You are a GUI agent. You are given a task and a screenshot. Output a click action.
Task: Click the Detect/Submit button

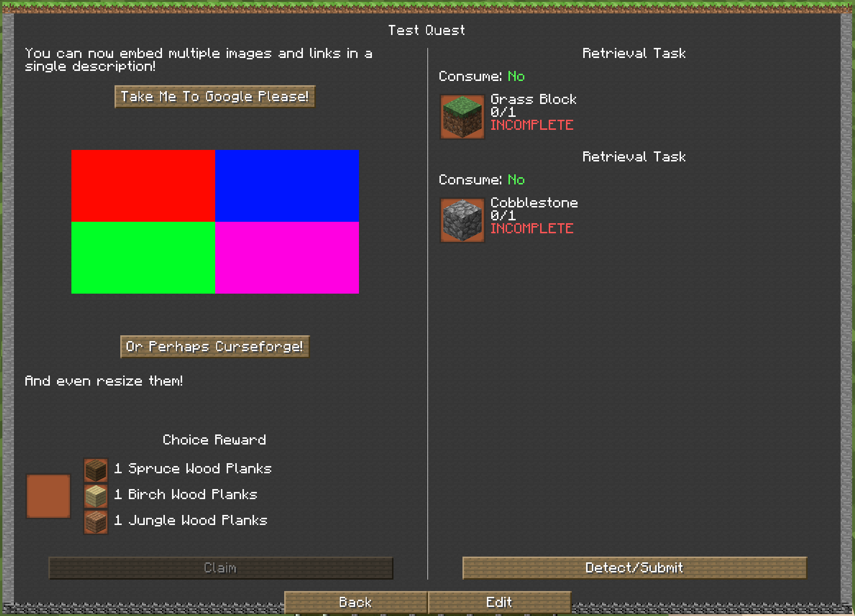click(634, 568)
